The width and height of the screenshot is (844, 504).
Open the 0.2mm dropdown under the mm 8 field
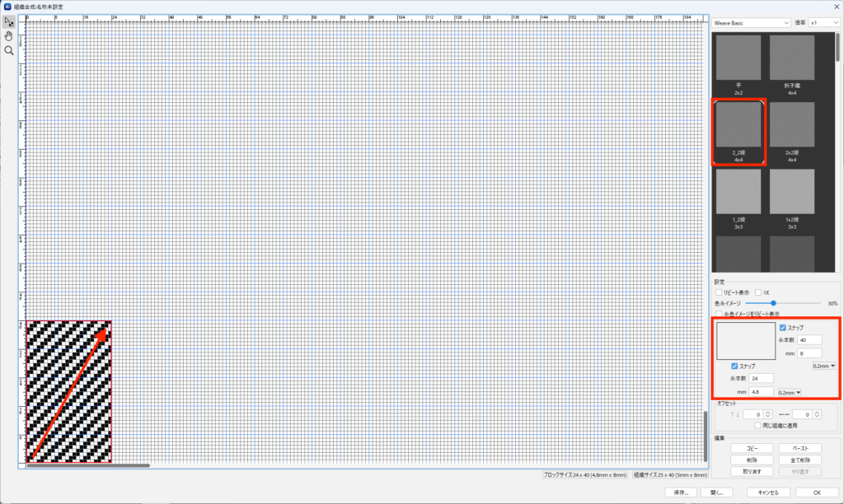(x=824, y=366)
